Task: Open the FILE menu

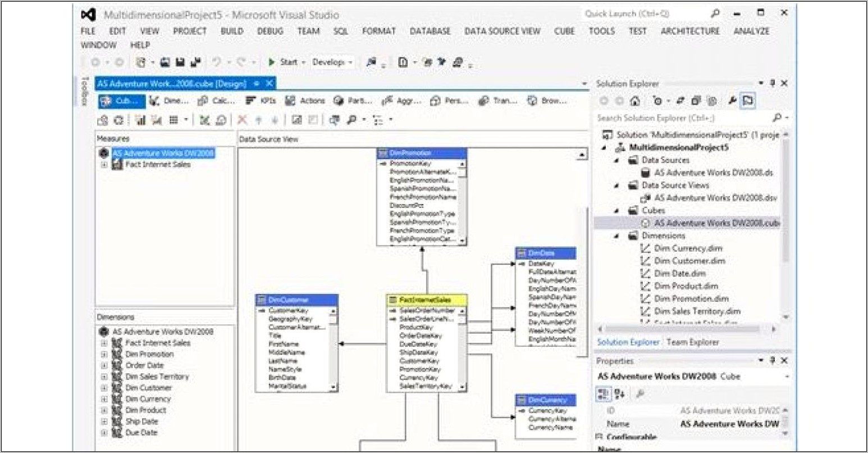Action: [x=88, y=31]
